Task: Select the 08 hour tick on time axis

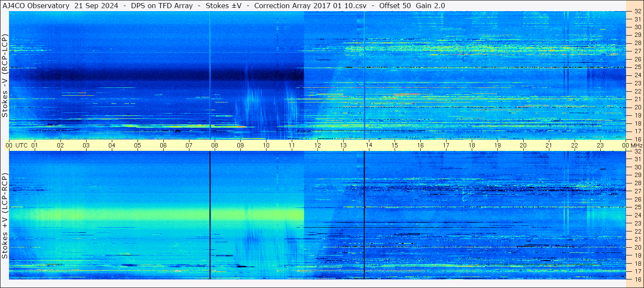Action: click(215, 145)
